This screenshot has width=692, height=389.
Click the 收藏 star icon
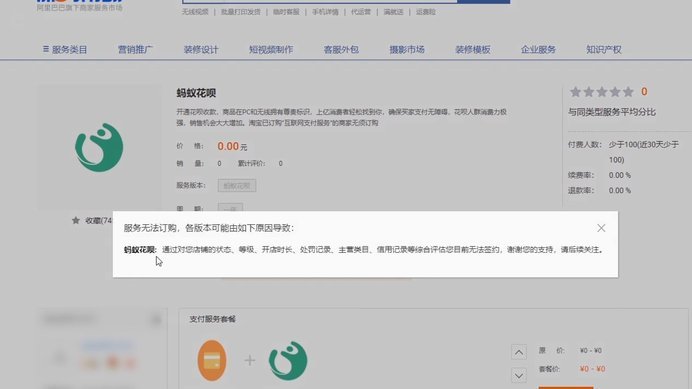(x=76, y=220)
